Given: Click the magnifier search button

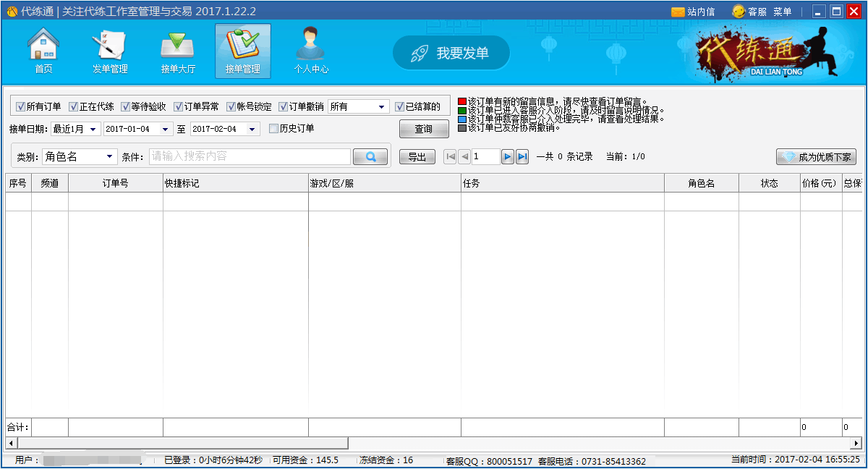Looking at the screenshot, I should tap(370, 156).
